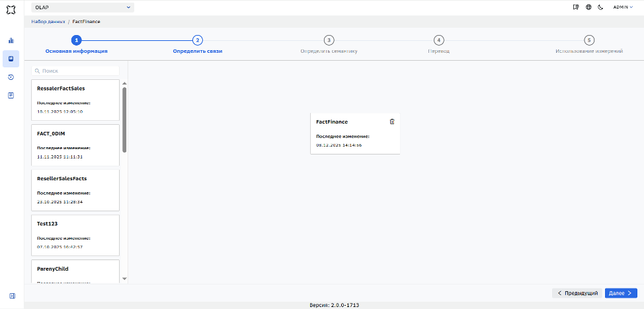Viewport: 644px width, 309px height.
Task: Toggle dark mode moon icon
Action: pos(600,7)
